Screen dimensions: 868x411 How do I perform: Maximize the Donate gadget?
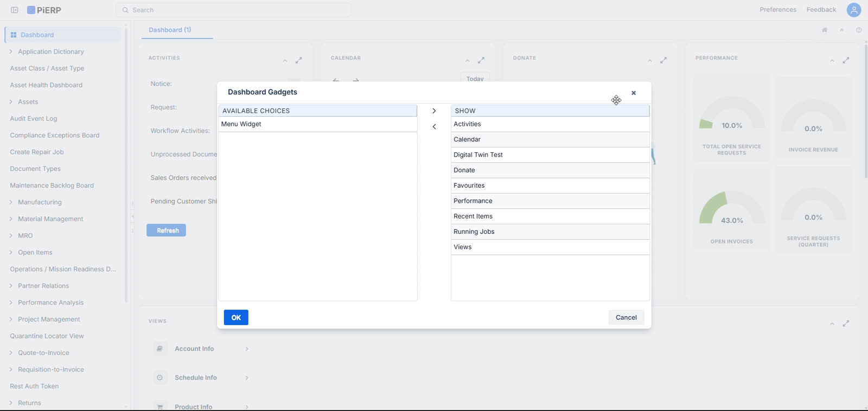[663, 60]
